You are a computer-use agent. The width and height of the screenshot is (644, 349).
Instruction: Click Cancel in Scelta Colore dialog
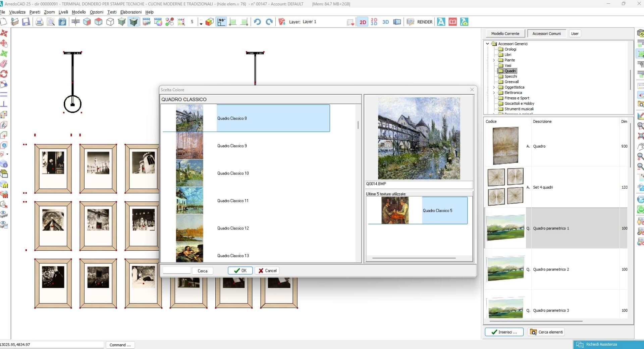point(267,270)
